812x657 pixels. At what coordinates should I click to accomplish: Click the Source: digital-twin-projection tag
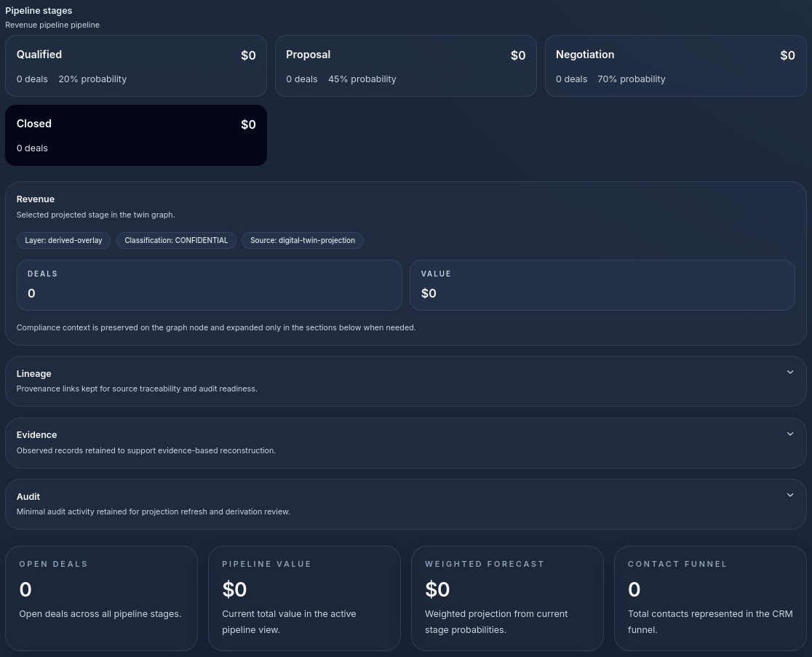[x=303, y=240]
